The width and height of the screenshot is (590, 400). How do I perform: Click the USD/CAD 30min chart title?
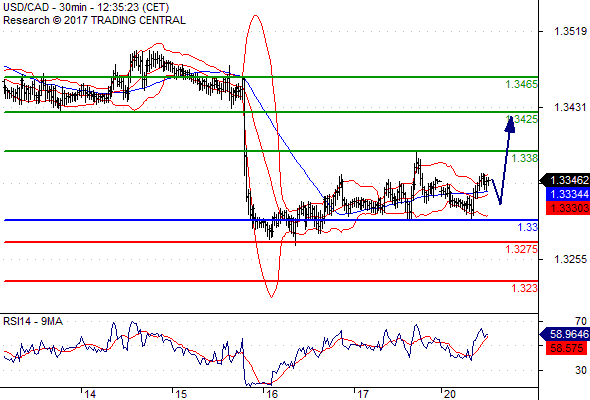(86, 7)
